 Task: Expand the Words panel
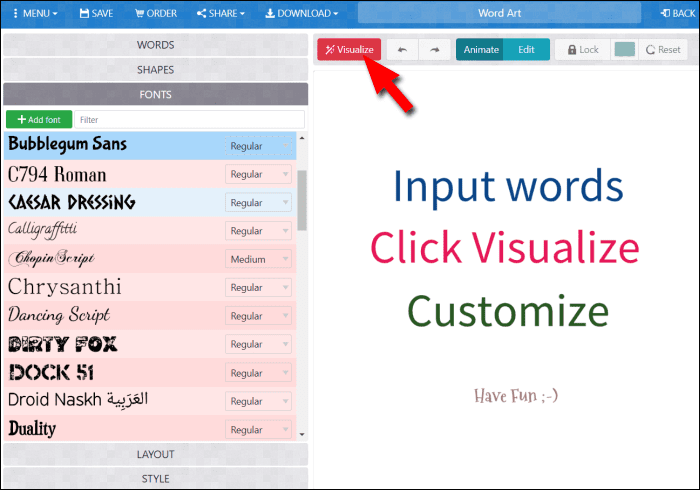click(155, 45)
